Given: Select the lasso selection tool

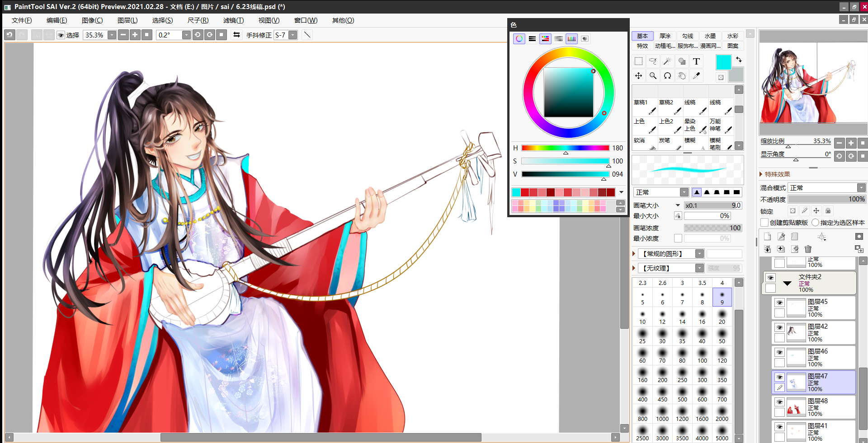Looking at the screenshot, I should coord(653,61).
